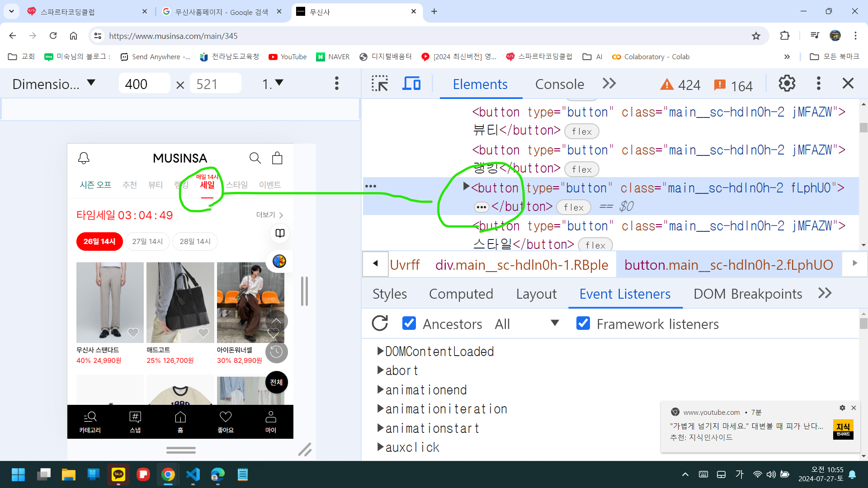Open Musinsa search magnifier
The height and width of the screenshot is (488, 868).
point(255,158)
